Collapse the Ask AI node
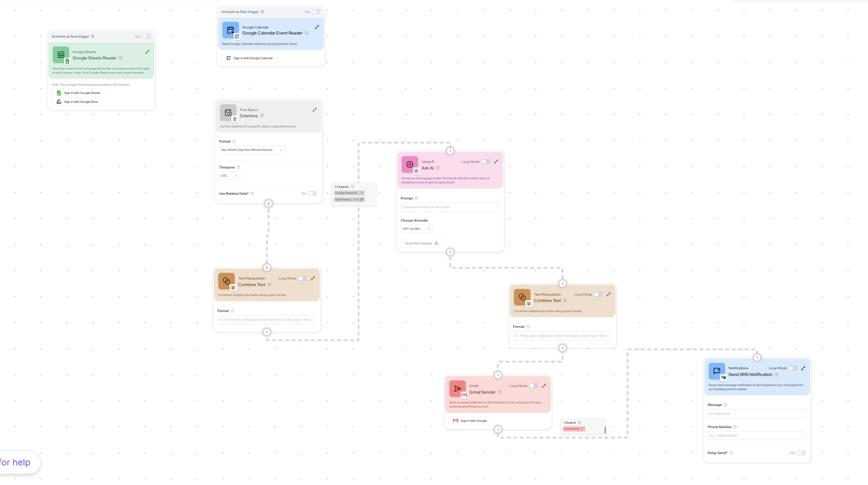Image resolution: width=868 pixels, height=485 pixels. coord(496,162)
